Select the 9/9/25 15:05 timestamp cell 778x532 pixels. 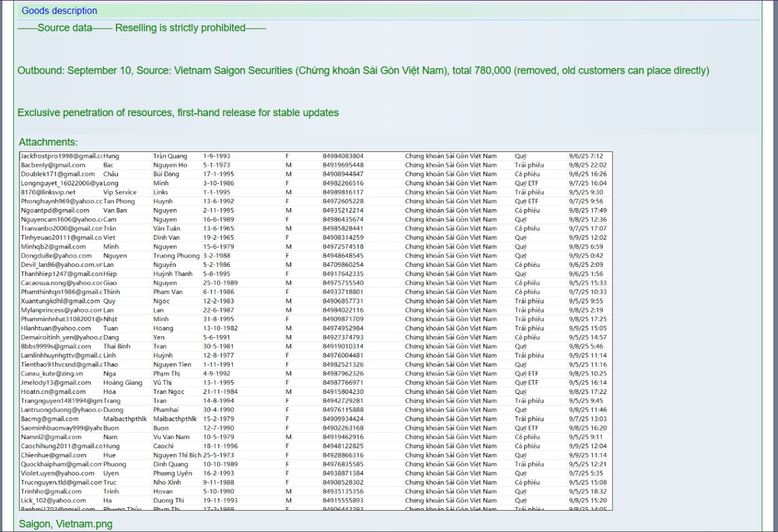click(x=587, y=328)
